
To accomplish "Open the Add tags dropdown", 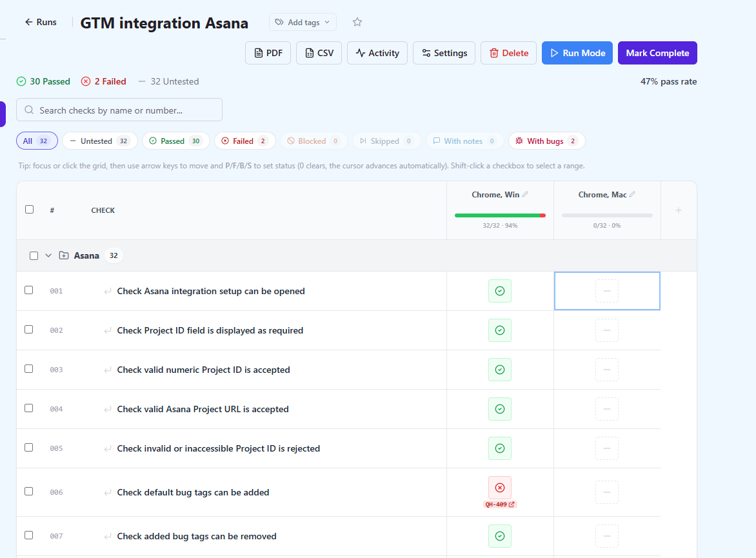I will (303, 22).
